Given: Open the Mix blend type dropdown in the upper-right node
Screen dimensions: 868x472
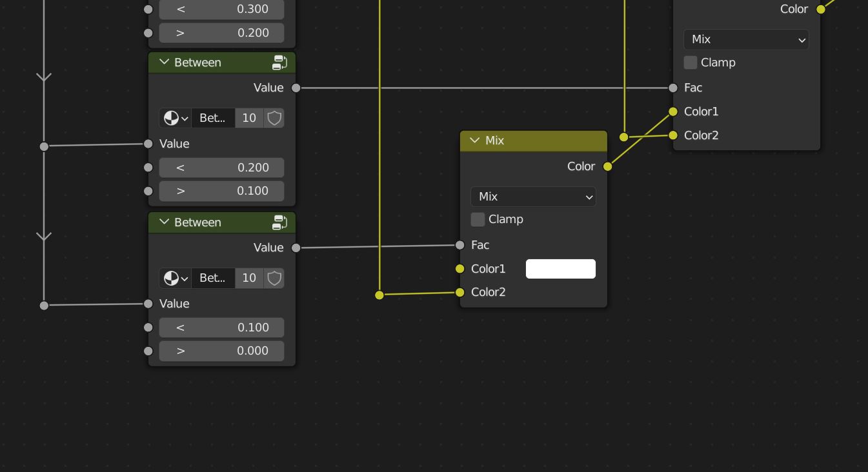Looking at the screenshot, I should [x=746, y=40].
